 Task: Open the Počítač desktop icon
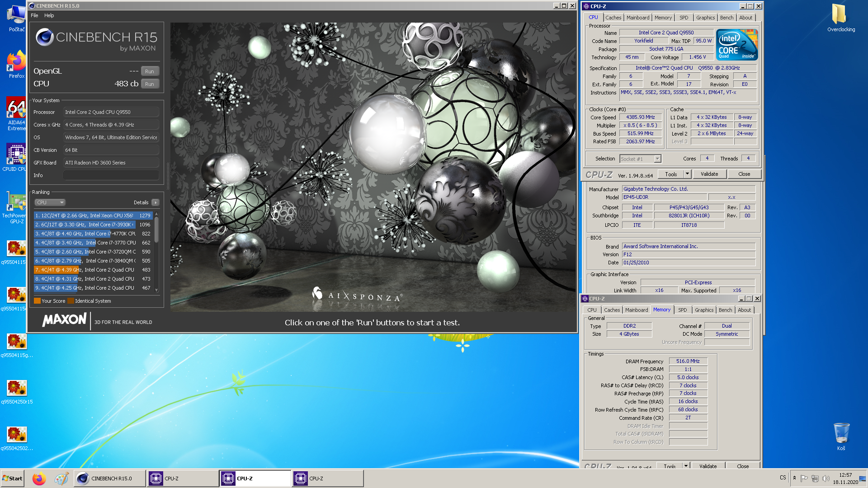(x=16, y=18)
